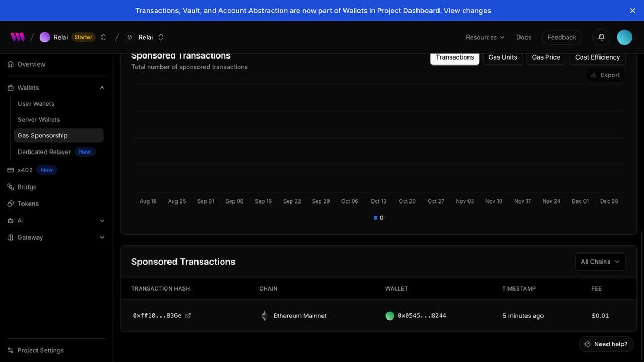Click the Feedback button
Viewport: 644px width, 362px height.
tap(562, 37)
